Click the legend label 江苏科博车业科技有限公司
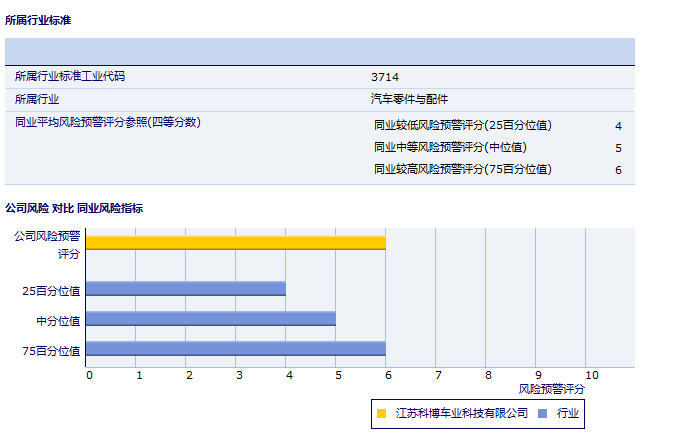 click(x=461, y=413)
